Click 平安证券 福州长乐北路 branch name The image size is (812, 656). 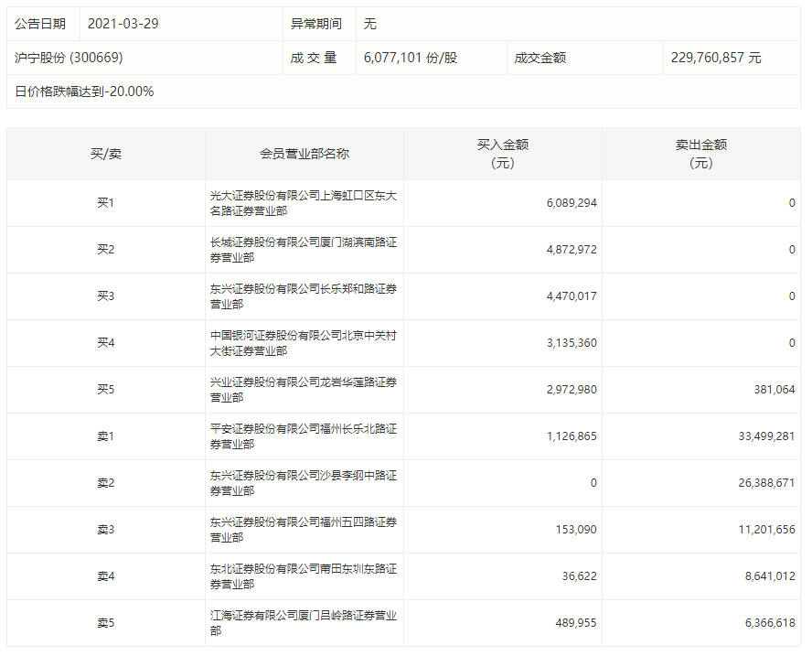pos(303,436)
